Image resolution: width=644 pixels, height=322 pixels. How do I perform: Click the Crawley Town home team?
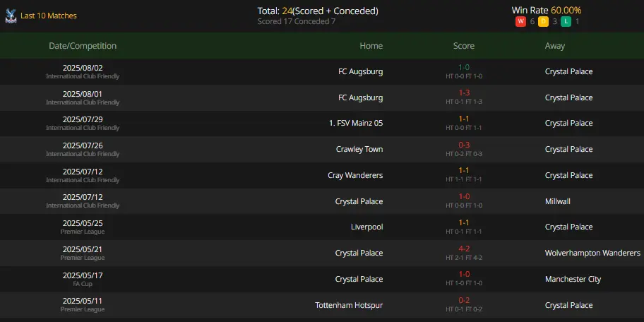tap(359, 149)
